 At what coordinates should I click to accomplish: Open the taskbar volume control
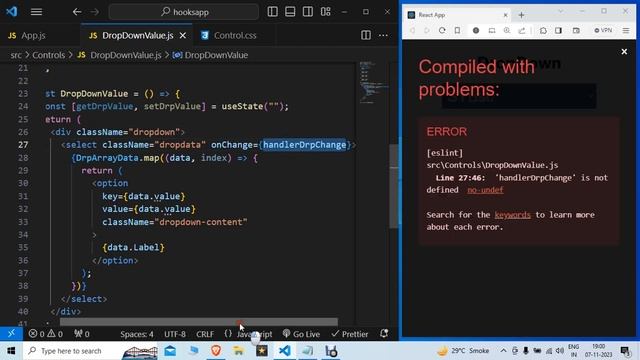click(560, 351)
